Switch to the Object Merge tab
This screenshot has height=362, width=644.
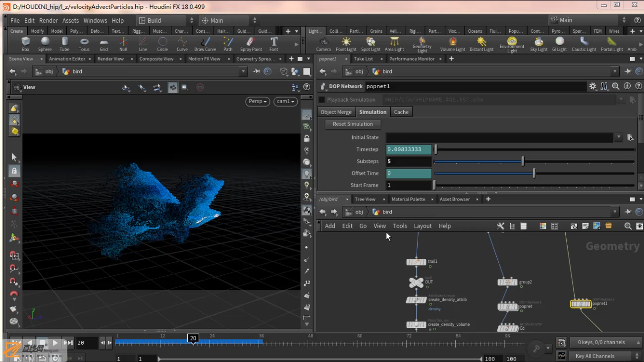tap(336, 112)
